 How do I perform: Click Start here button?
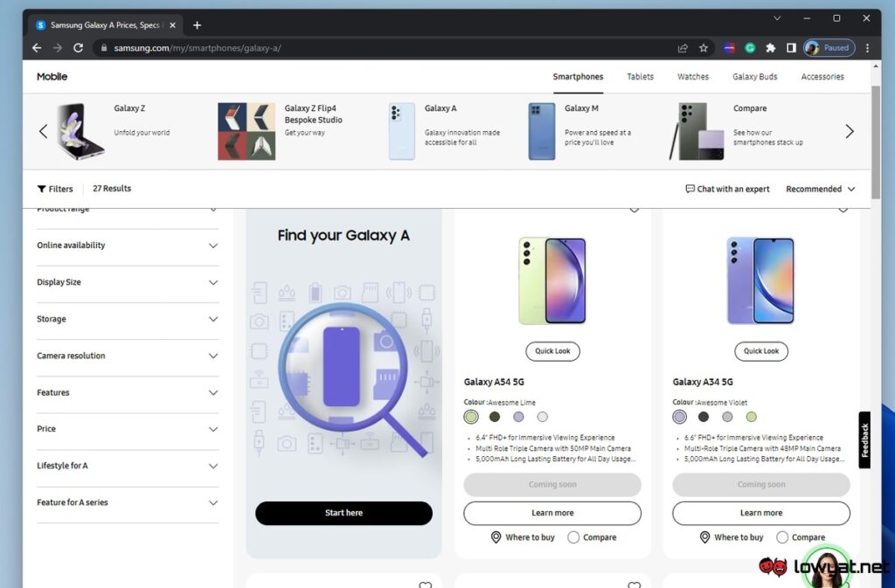click(x=343, y=513)
